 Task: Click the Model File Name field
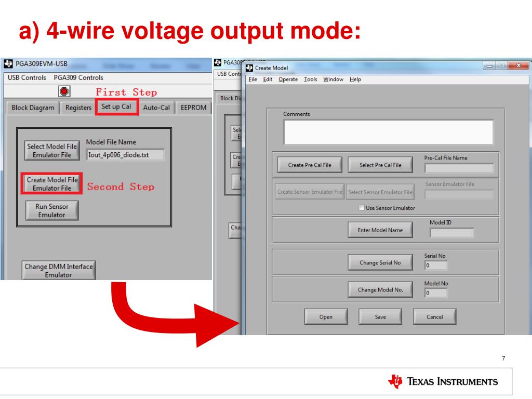coord(125,155)
